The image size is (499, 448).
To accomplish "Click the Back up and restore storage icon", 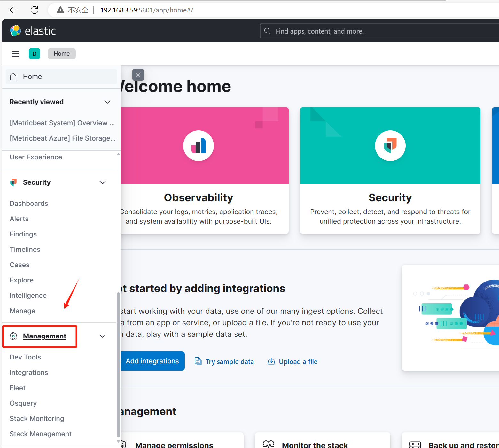I will point(415,444).
